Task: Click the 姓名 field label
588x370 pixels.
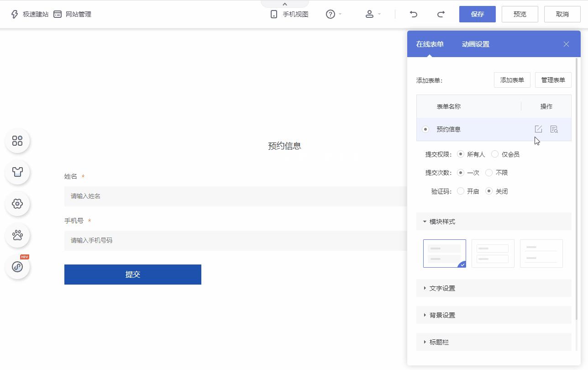Action: (x=71, y=176)
